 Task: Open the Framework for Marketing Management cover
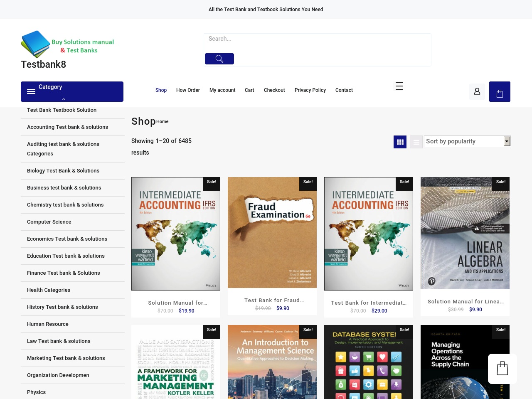(176, 362)
